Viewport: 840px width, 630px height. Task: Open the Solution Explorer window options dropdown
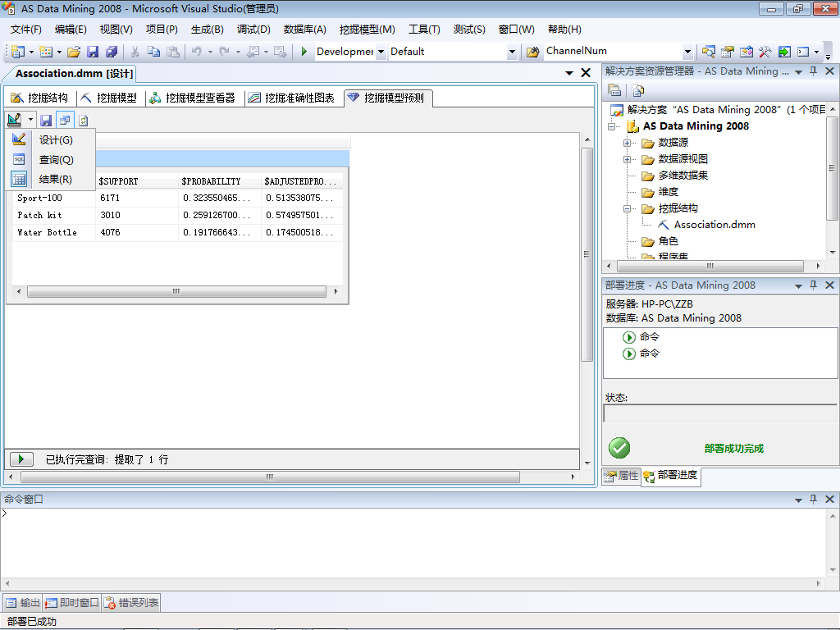coord(798,72)
